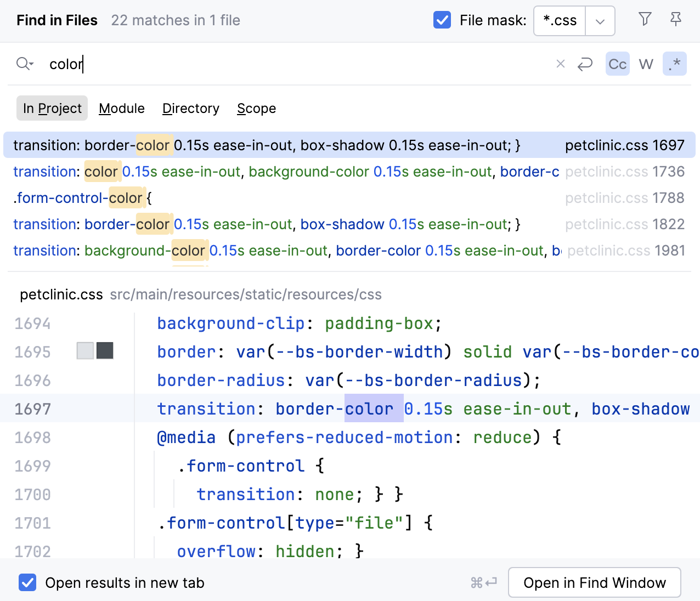
Task: Click the Open in Find Window button
Action: tap(594, 582)
